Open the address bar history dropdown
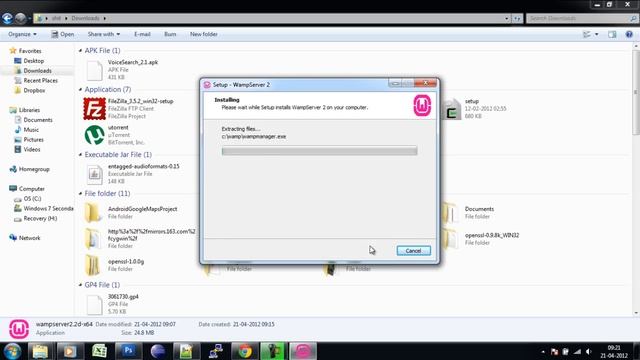Screen dimensions: 640x360 (507, 18)
